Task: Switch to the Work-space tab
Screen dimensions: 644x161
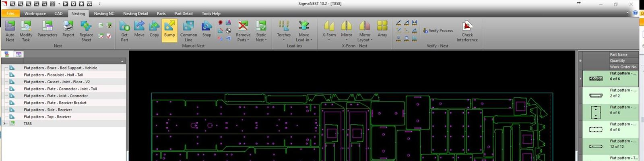Action: pos(35,13)
